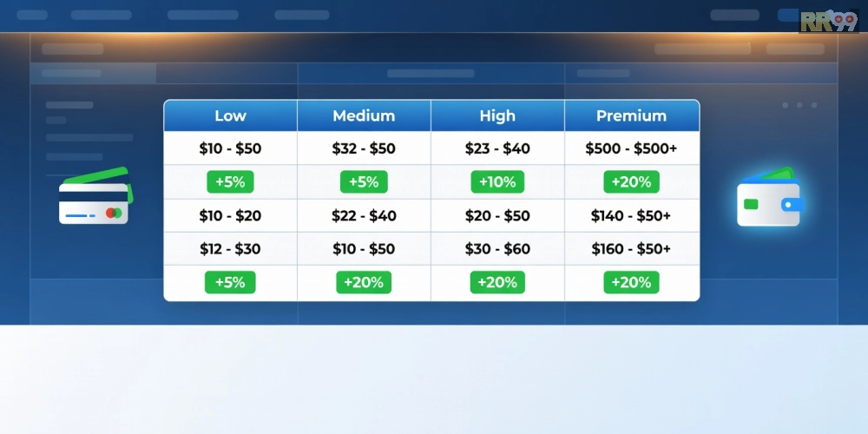Tap the bottom +20% badge in Medium column
The width and height of the screenshot is (868, 434).
(x=364, y=282)
